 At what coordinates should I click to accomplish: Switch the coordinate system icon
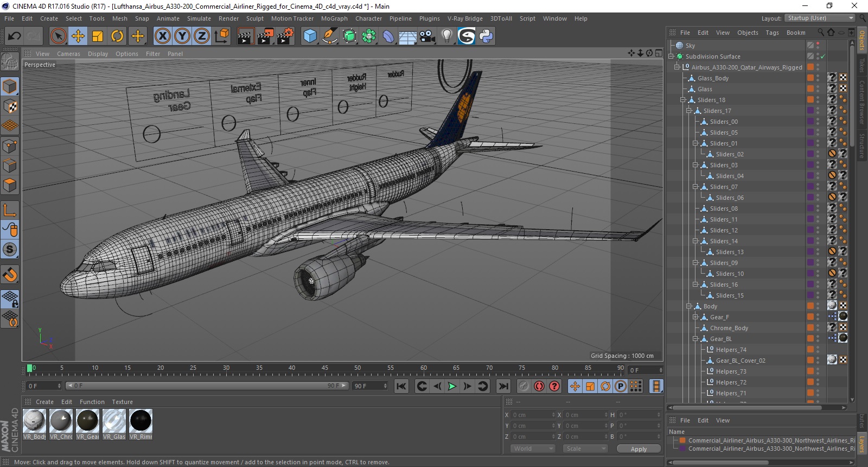(x=221, y=36)
